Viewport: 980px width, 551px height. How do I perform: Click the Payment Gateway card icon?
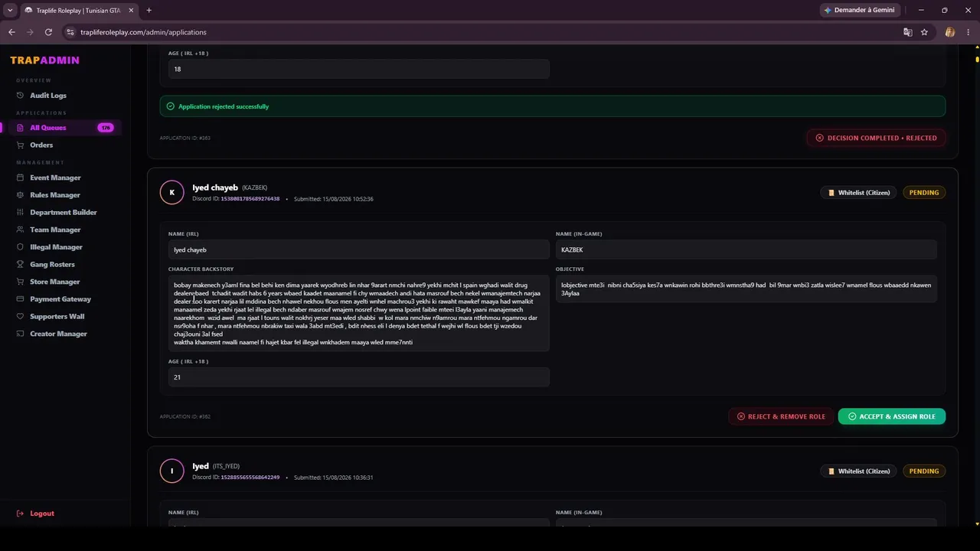pyautogui.click(x=21, y=299)
